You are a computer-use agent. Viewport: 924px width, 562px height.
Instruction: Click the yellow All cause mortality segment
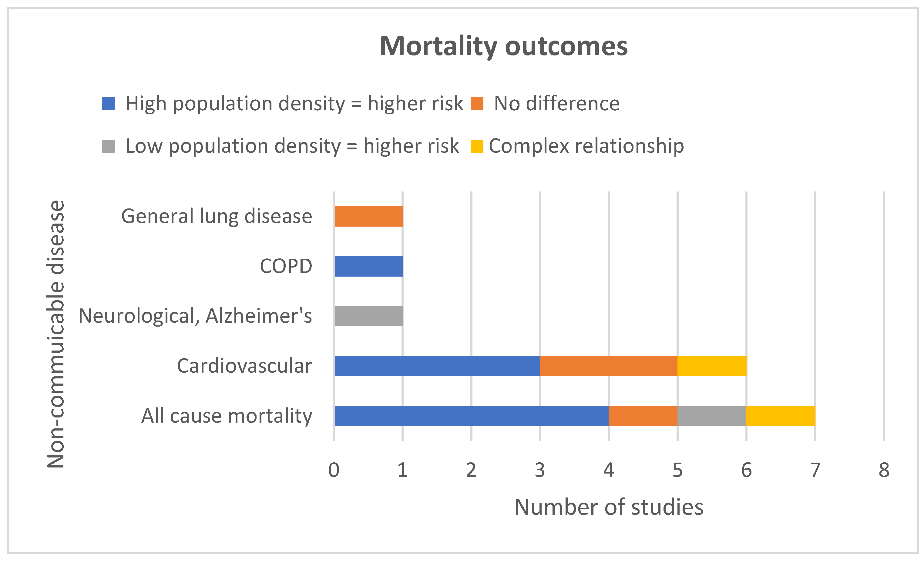pos(781,416)
